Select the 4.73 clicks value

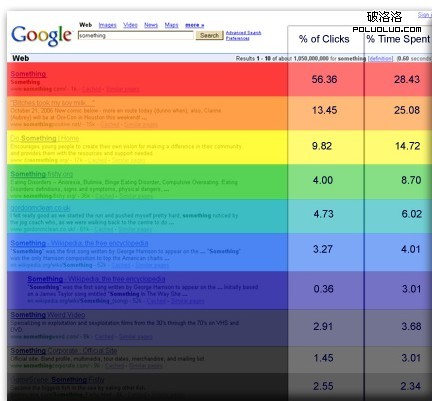point(323,214)
